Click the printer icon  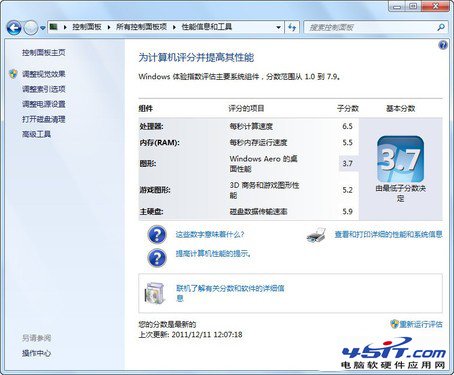point(316,235)
